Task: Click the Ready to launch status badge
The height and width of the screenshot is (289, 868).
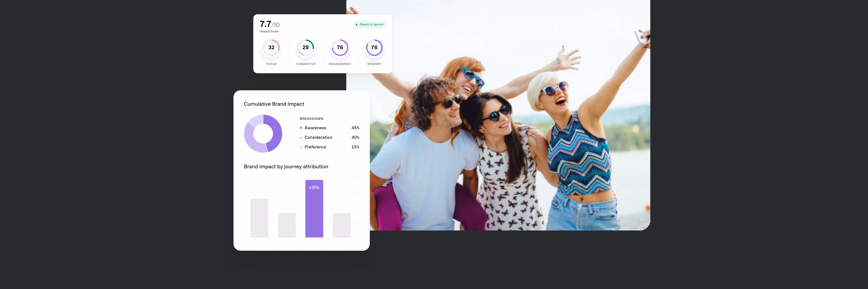Action: (369, 25)
